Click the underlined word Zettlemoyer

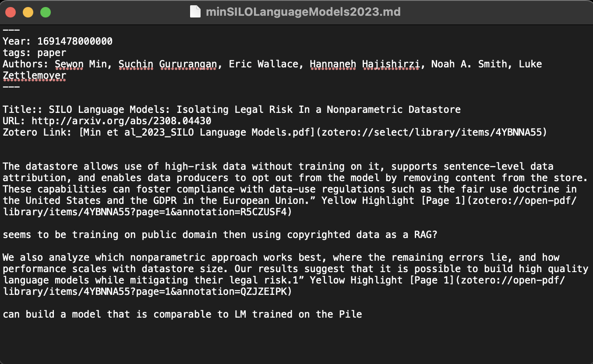pyautogui.click(x=35, y=75)
